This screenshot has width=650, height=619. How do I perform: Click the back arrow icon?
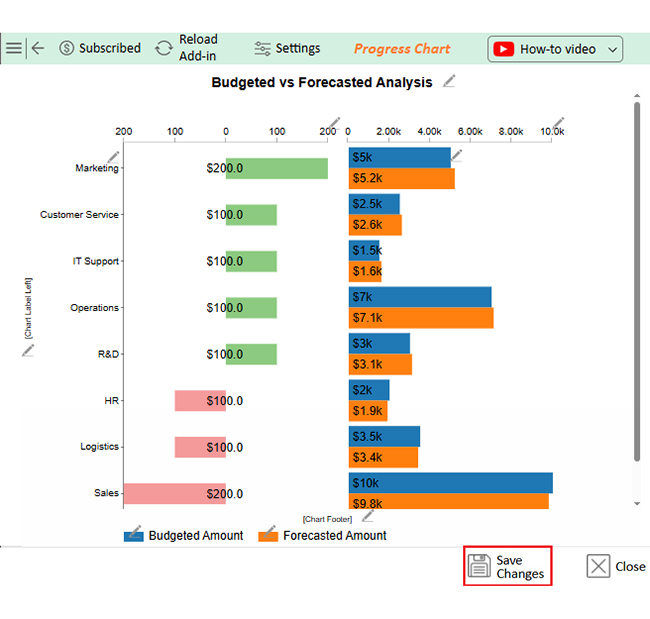tap(38, 48)
